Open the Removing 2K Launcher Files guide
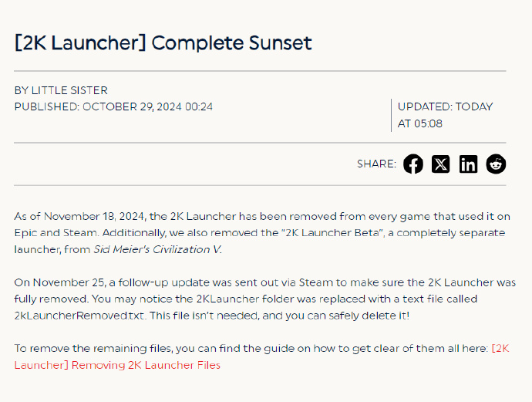This screenshot has width=532, height=402. tap(146, 365)
